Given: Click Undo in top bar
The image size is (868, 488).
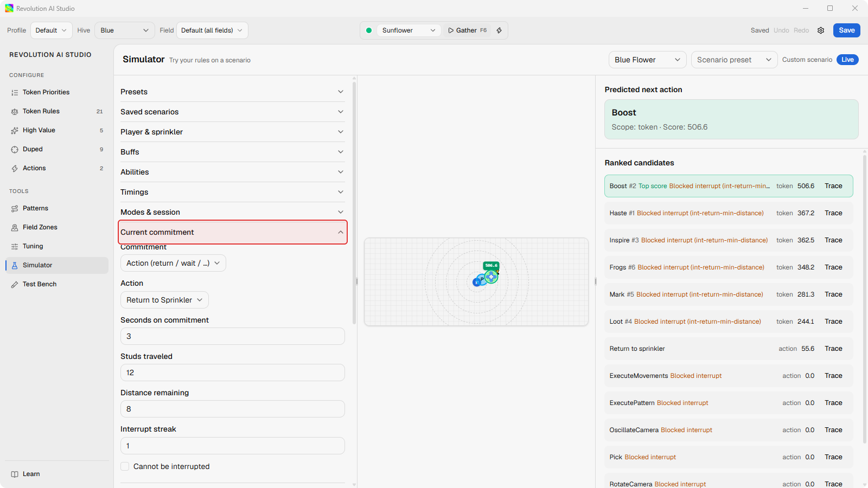Looking at the screenshot, I should coord(781,30).
